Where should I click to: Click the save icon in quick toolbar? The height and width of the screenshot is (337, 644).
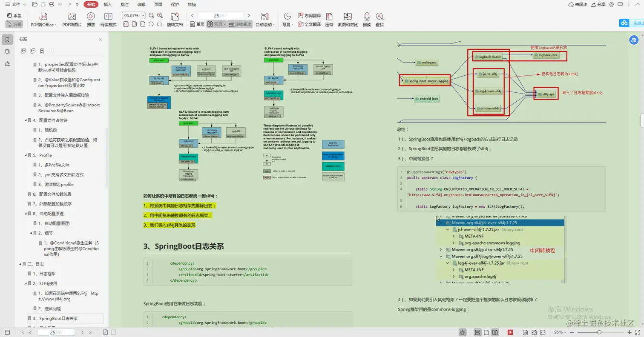tap(43, 5)
